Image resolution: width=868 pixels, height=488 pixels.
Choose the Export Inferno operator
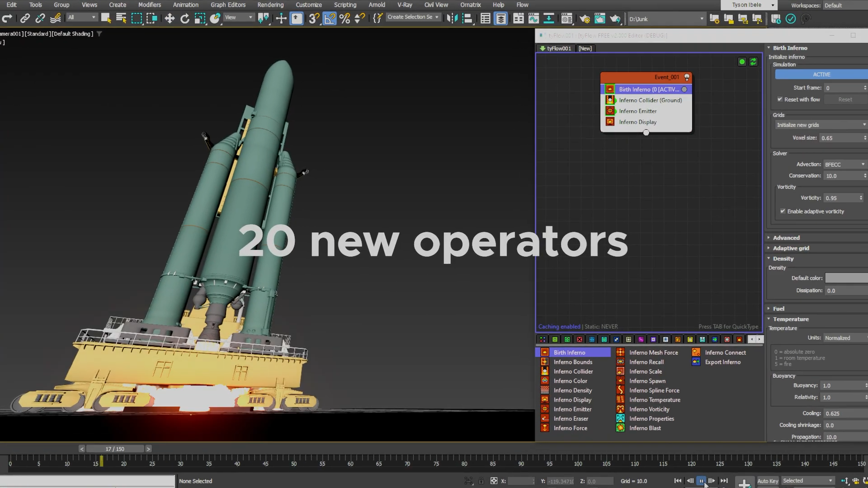(x=722, y=362)
